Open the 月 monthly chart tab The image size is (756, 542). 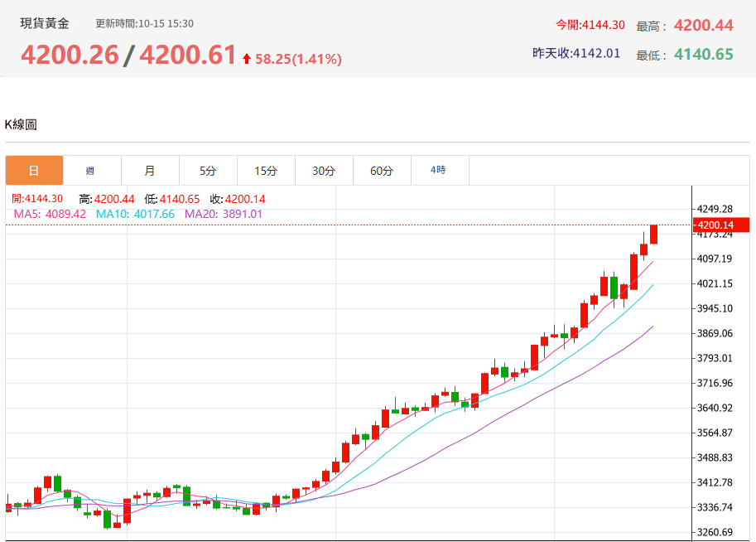pyautogui.click(x=150, y=171)
